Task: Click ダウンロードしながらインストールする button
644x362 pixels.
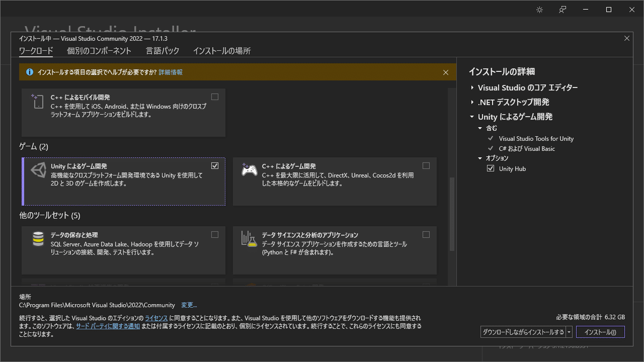Action: click(x=523, y=332)
